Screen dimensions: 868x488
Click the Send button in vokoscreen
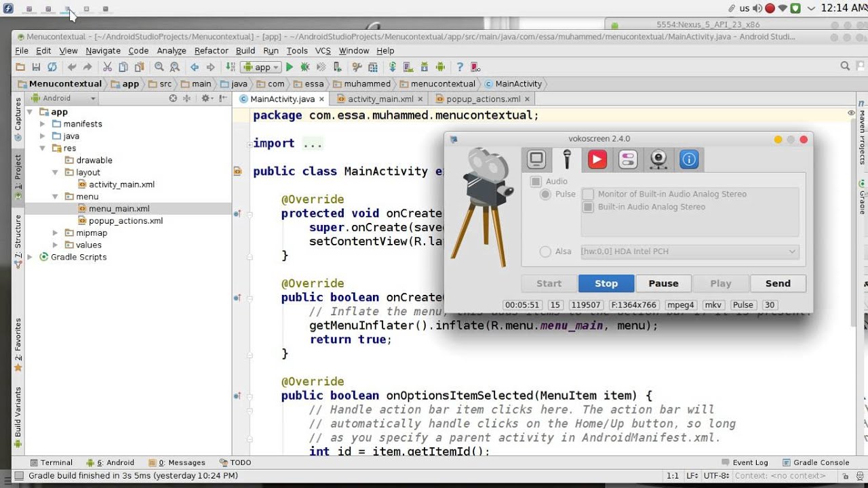click(778, 284)
